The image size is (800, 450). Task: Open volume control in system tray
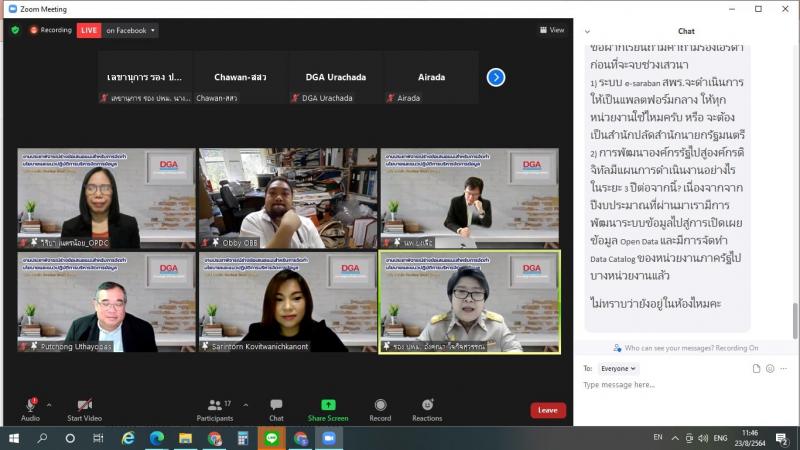pos(703,438)
